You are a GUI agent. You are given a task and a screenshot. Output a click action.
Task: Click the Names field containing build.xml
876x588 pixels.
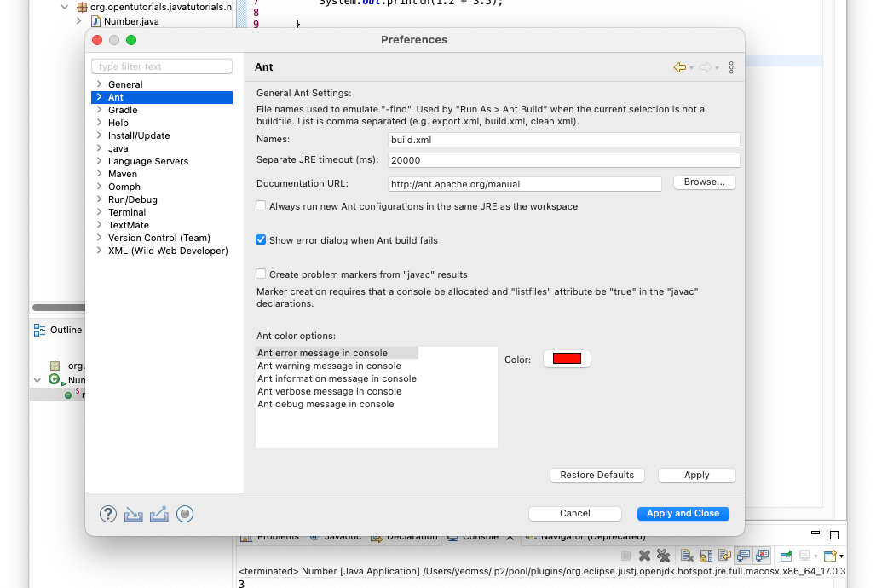pos(564,140)
